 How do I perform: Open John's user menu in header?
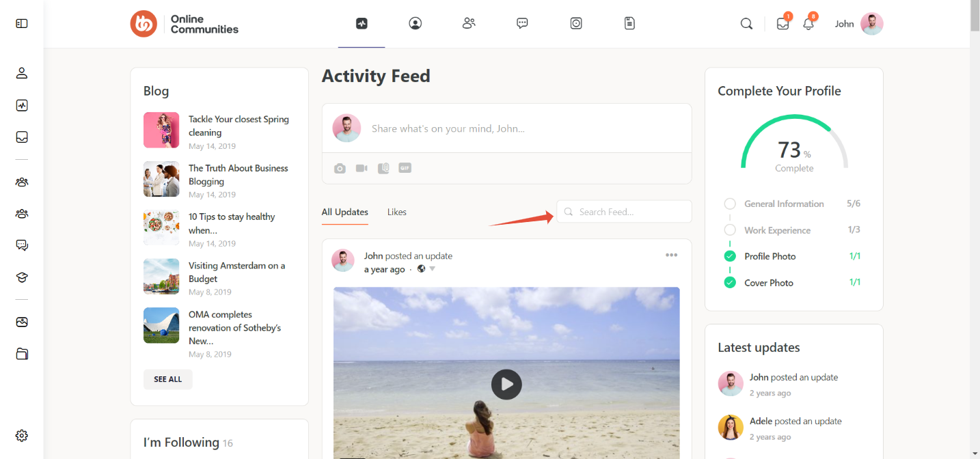(x=859, y=24)
